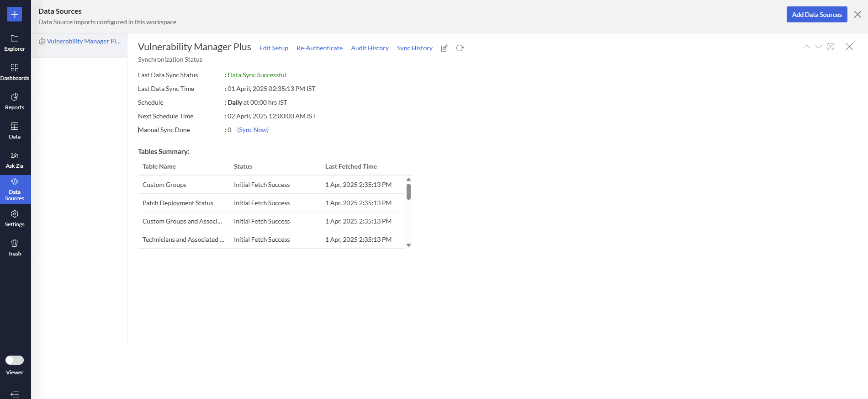Collapse the left sidebar menu
The image size is (868, 399).
click(15, 394)
